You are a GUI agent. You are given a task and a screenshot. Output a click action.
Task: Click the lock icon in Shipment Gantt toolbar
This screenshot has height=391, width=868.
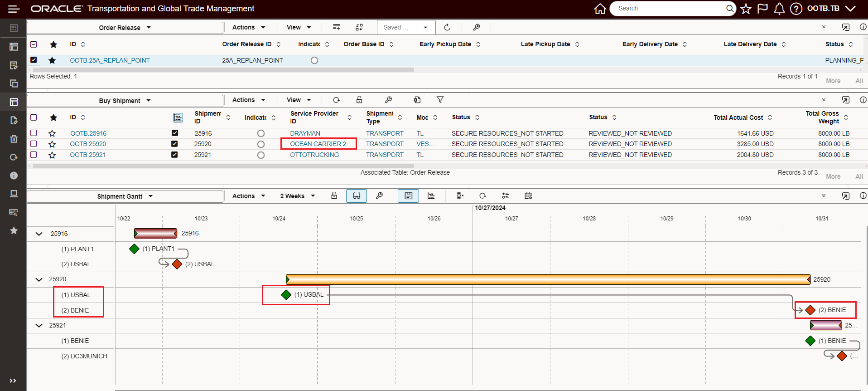tap(334, 195)
